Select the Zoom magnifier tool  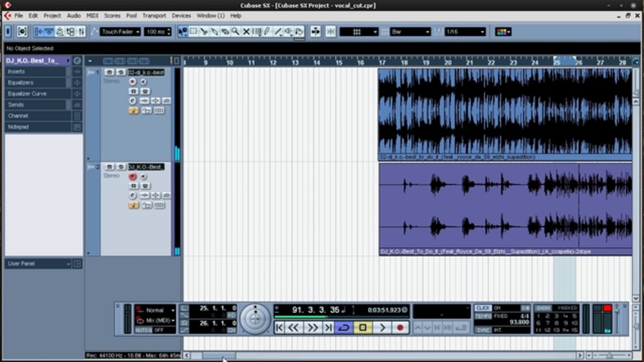[235, 32]
